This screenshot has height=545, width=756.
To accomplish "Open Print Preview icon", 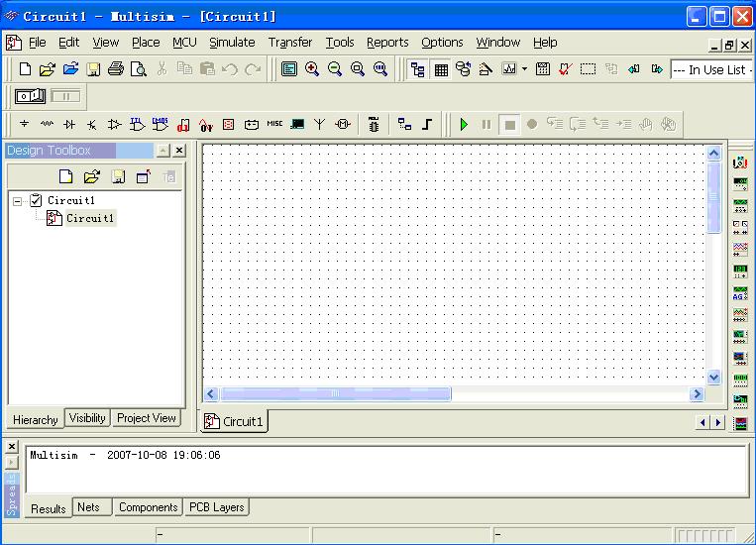I will [139, 69].
